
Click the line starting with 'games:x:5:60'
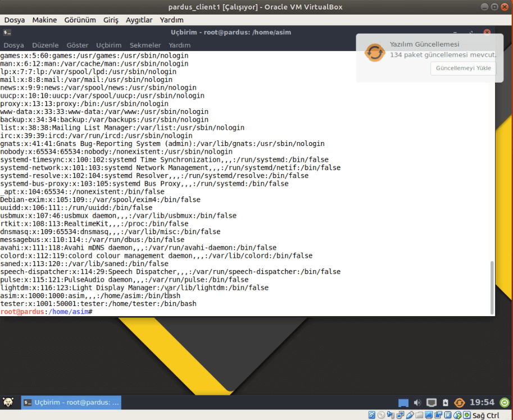tap(94, 56)
